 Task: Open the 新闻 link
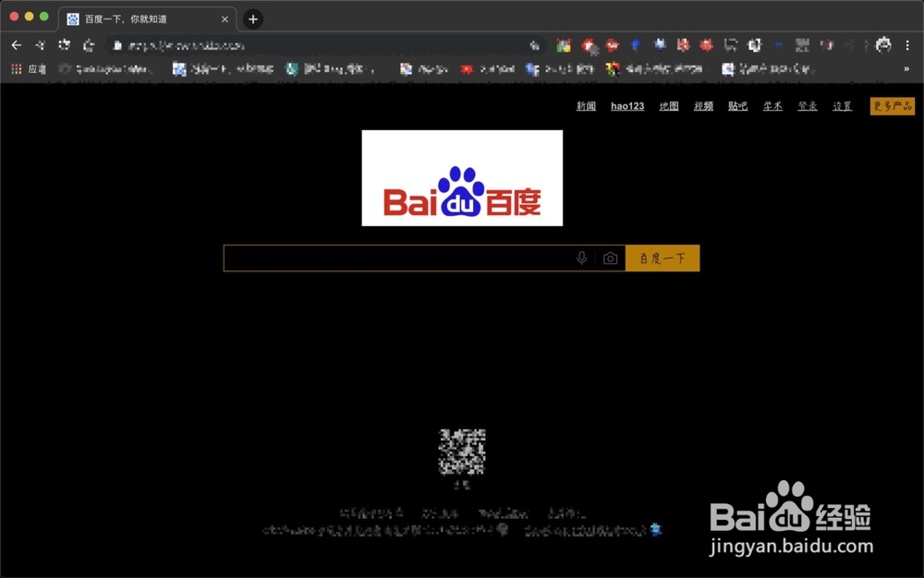pyautogui.click(x=587, y=106)
